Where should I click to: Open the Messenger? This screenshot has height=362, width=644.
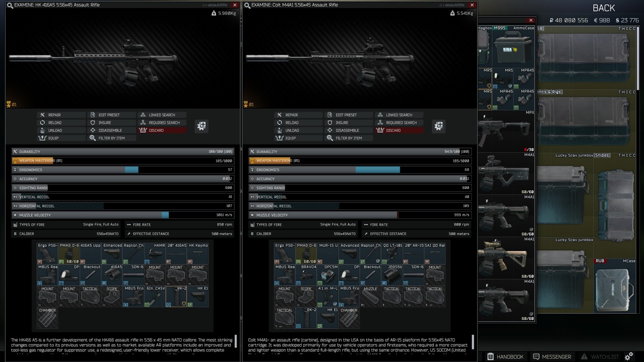(x=552, y=357)
